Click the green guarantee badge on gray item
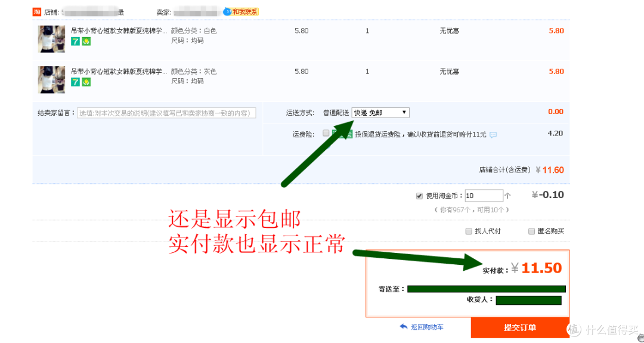The width and height of the screenshot is (644, 343). [86, 82]
